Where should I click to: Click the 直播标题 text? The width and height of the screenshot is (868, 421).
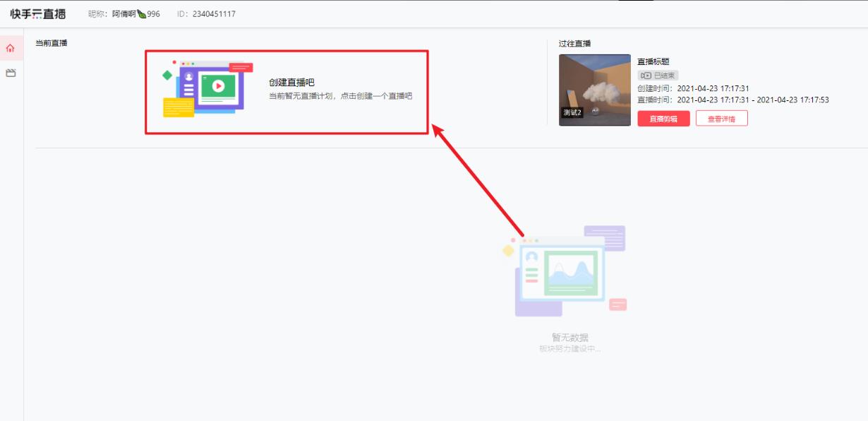click(653, 61)
